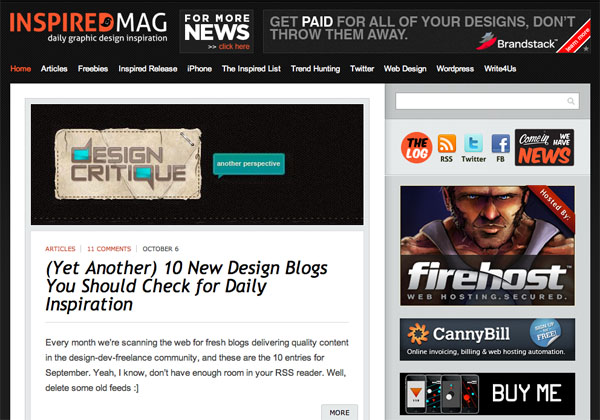Click the October 6 post date
Viewport: 600px width, 420px height.
pyautogui.click(x=161, y=249)
